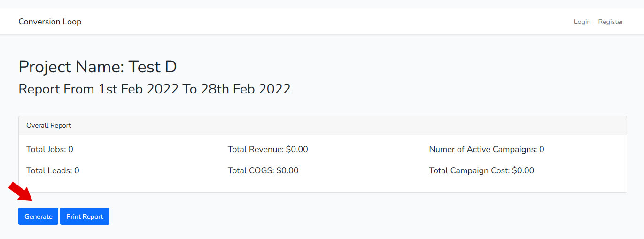Select the Total Revenue: $0.00 text
The image size is (644, 239).
[268, 149]
